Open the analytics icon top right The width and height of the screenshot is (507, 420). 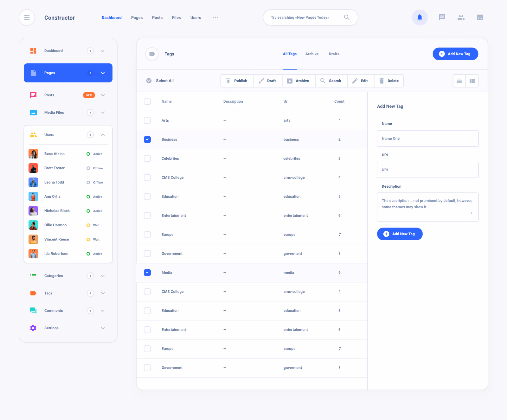click(480, 17)
